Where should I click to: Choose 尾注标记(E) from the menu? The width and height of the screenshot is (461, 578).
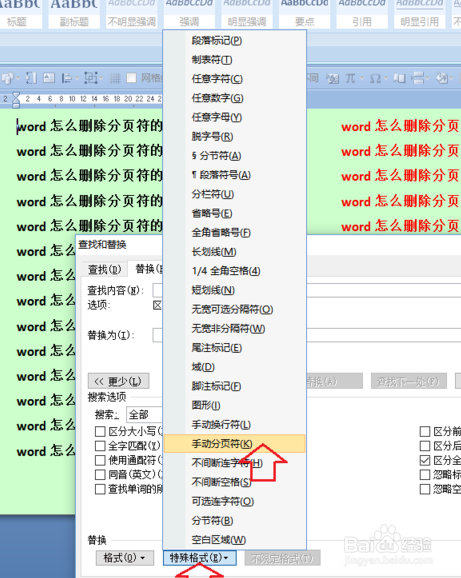235,348
